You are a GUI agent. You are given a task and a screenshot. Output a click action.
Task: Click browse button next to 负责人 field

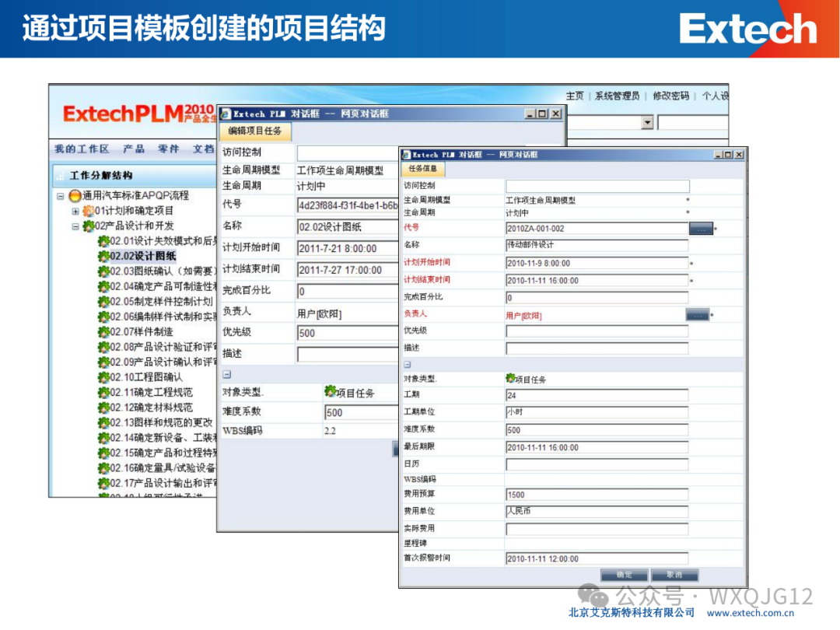click(x=698, y=315)
